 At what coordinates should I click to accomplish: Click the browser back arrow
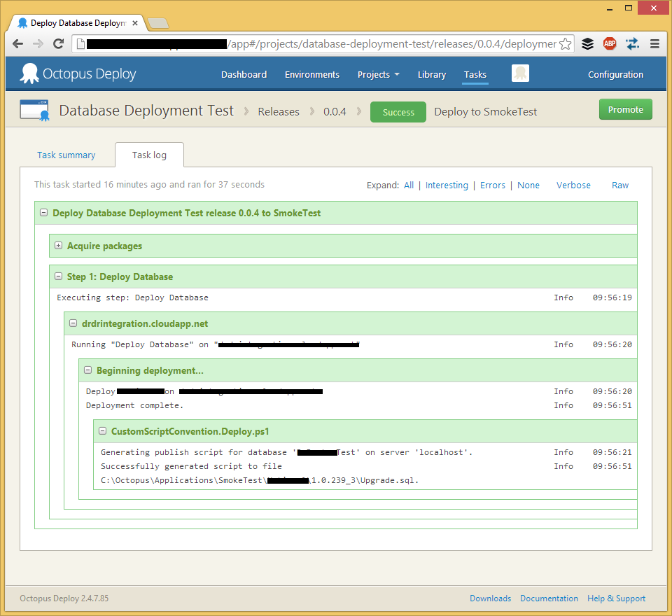click(x=18, y=43)
